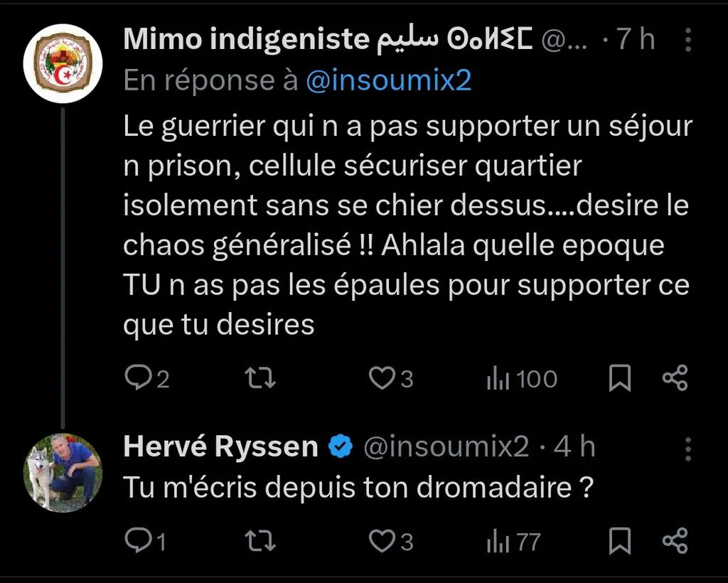Image resolution: width=728 pixels, height=583 pixels.
Task: Share Mimo indigeniste's tweet
Action: coord(675,378)
